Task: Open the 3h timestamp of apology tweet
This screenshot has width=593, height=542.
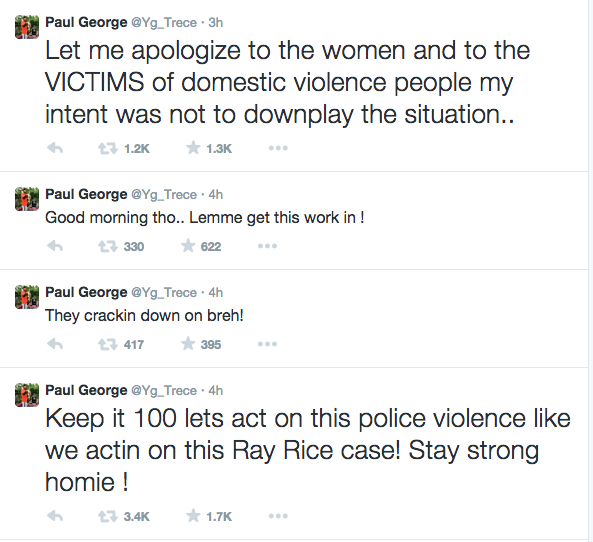Action: (x=216, y=23)
